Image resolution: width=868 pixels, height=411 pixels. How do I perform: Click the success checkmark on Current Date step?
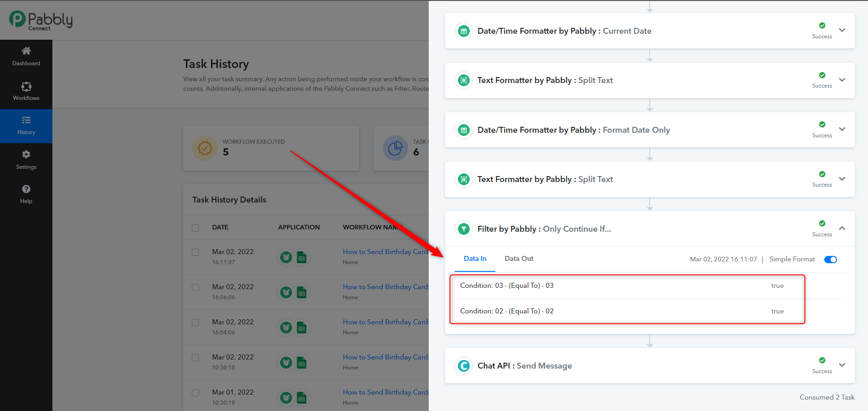click(x=822, y=26)
